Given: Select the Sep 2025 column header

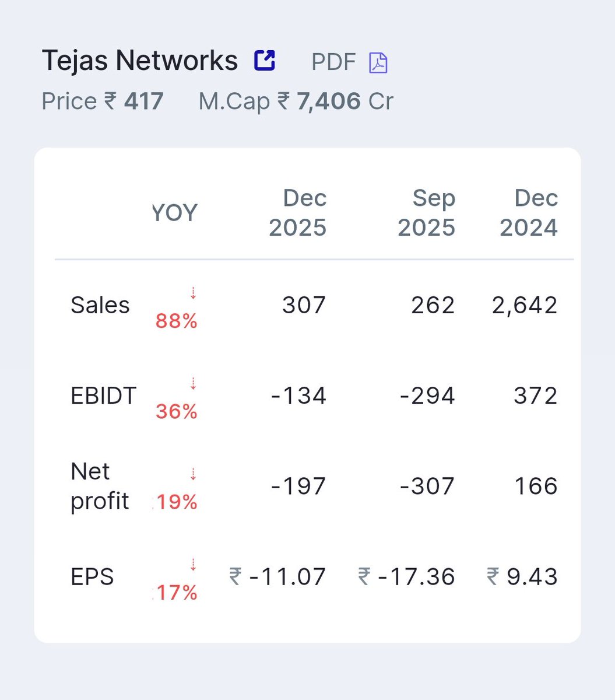Looking at the screenshot, I should (x=427, y=213).
